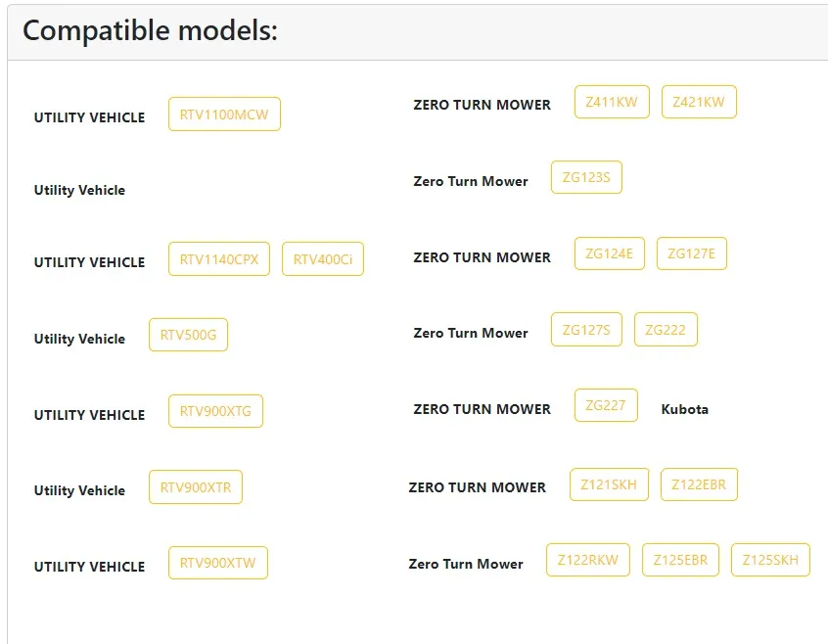Open the ZG127S model link
Viewport: 828px width, 644px height.
point(586,330)
